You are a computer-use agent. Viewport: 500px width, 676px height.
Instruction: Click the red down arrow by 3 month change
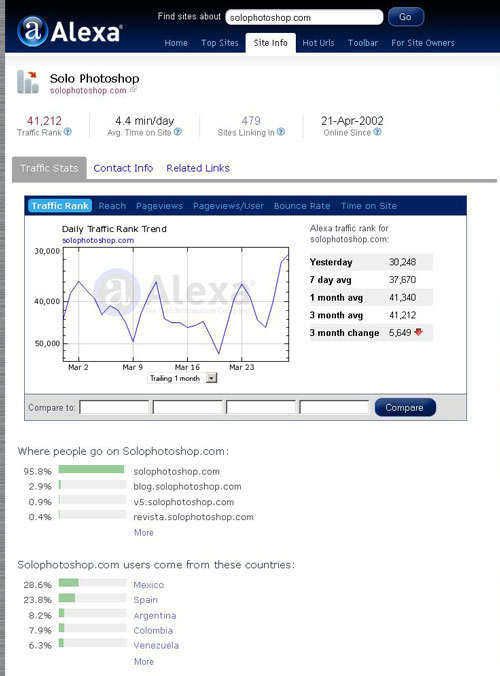(x=418, y=332)
